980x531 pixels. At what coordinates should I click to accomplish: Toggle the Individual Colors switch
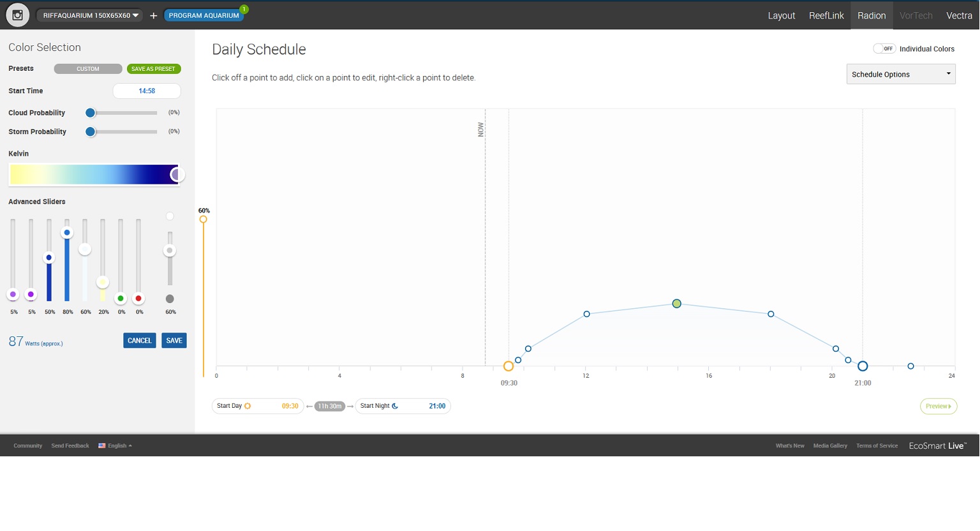pyautogui.click(x=884, y=49)
